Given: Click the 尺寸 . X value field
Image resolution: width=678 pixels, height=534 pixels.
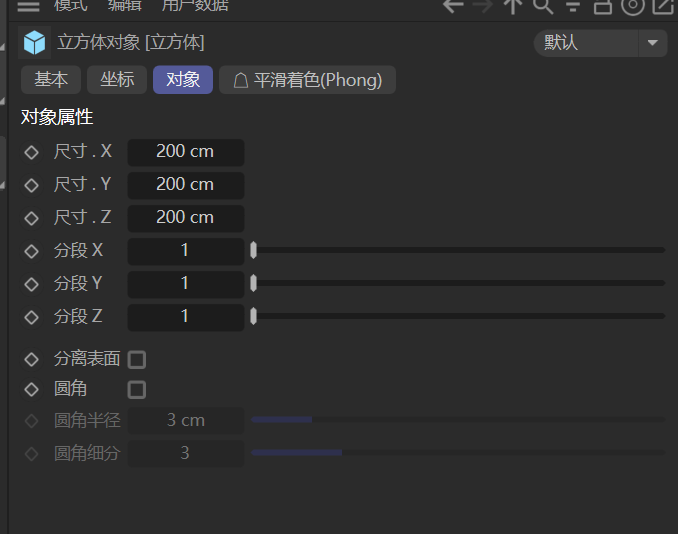Looking at the screenshot, I should (x=186, y=152).
